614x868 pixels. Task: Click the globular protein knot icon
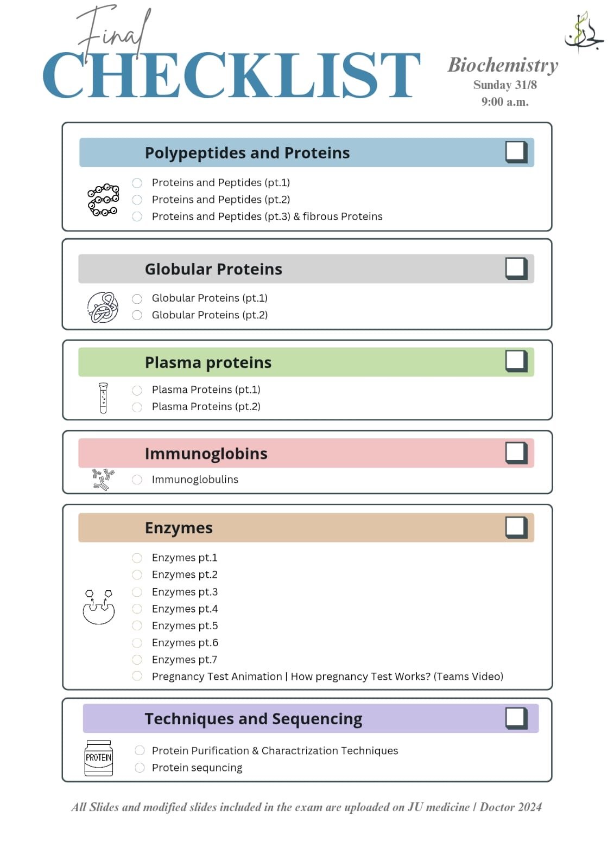[103, 307]
